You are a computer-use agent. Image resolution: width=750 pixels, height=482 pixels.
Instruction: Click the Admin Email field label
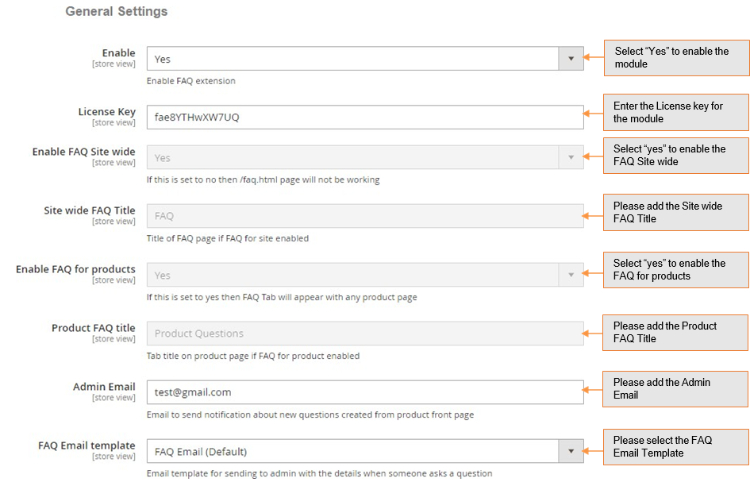click(x=104, y=386)
